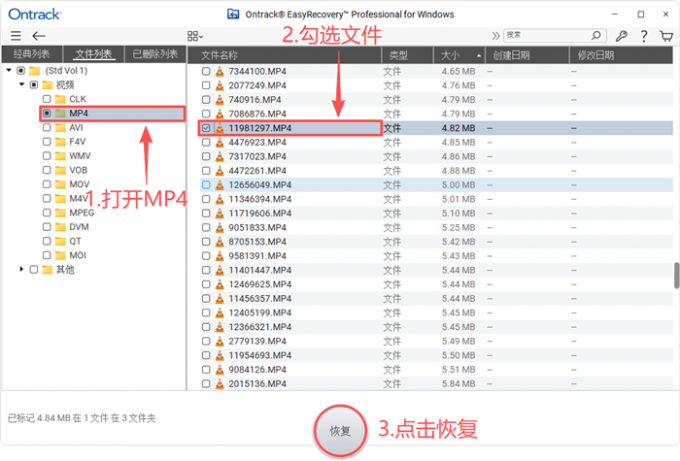Viewport: 680px width, 461px height.
Task: Click VLC icon of 2077249.MP4
Action: (220, 85)
